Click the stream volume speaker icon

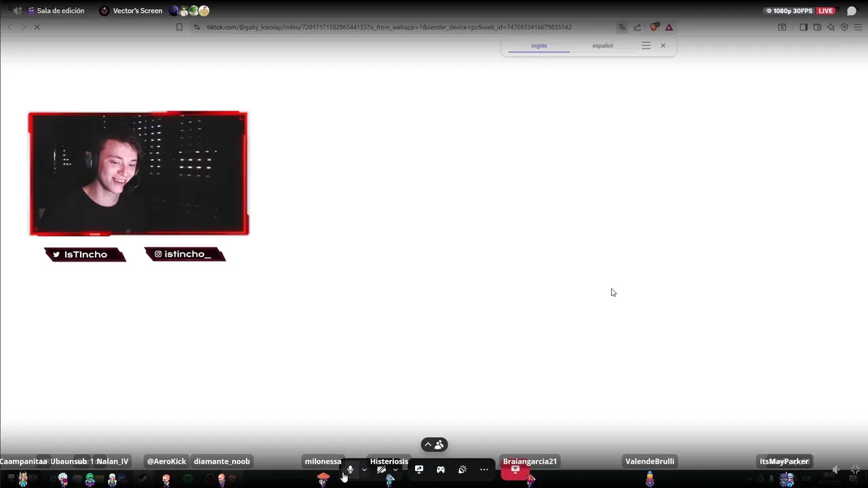click(835, 470)
